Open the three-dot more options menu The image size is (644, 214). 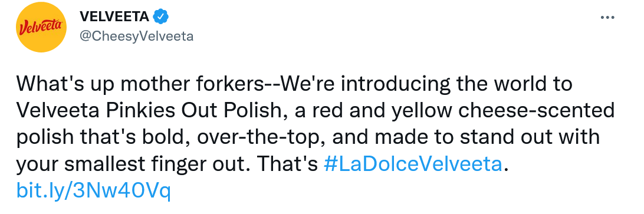coord(607,17)
